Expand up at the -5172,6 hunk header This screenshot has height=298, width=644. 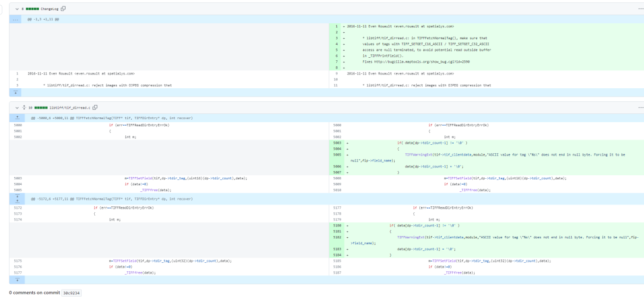pos(17,201)
